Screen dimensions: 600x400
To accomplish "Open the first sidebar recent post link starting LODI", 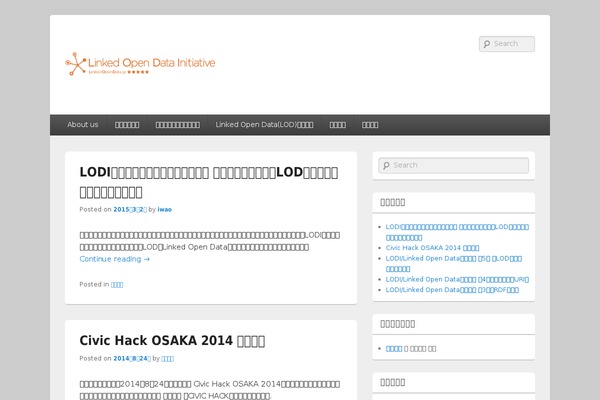I will (x=457, y=232).
